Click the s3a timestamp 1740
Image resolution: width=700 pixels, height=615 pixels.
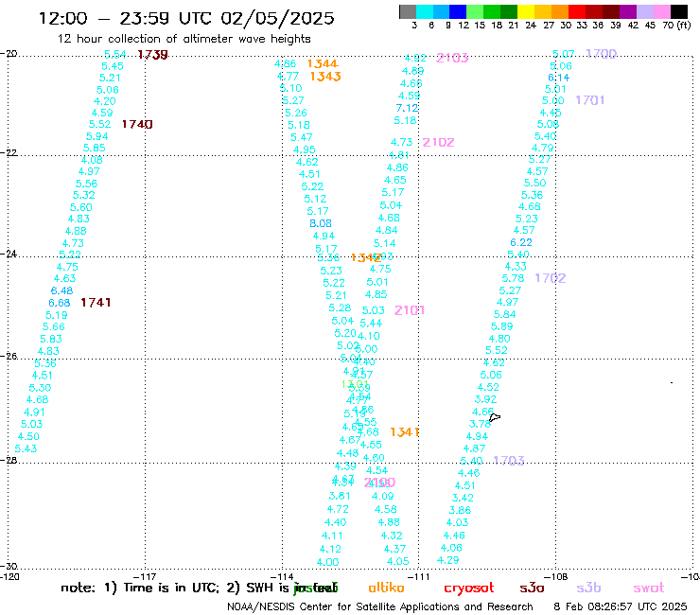[137, 124]
